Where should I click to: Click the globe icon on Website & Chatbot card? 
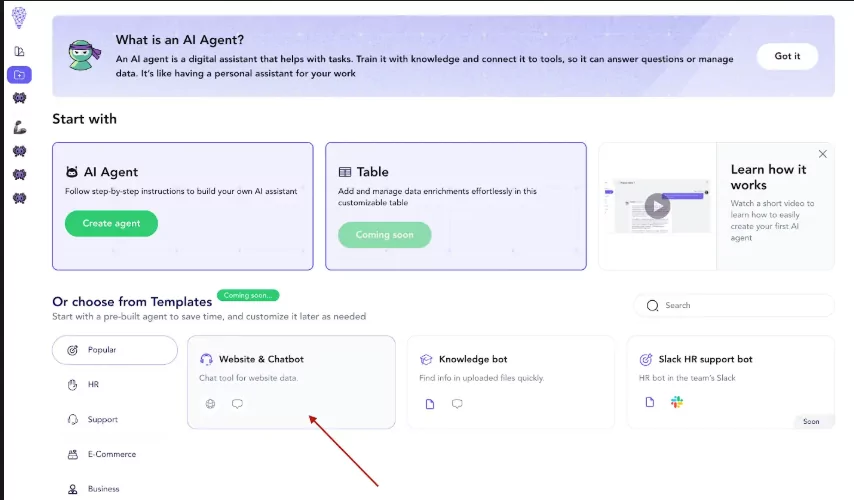tap(210, 404)
